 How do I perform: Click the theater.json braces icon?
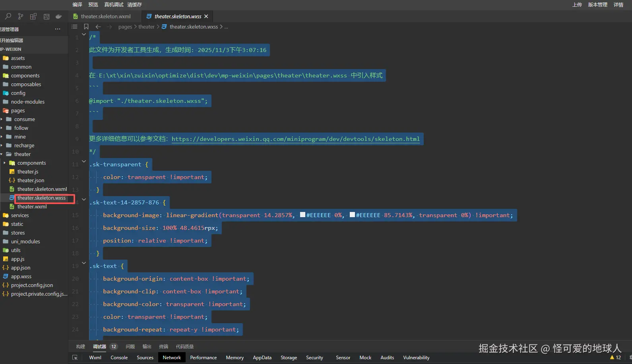12,181
